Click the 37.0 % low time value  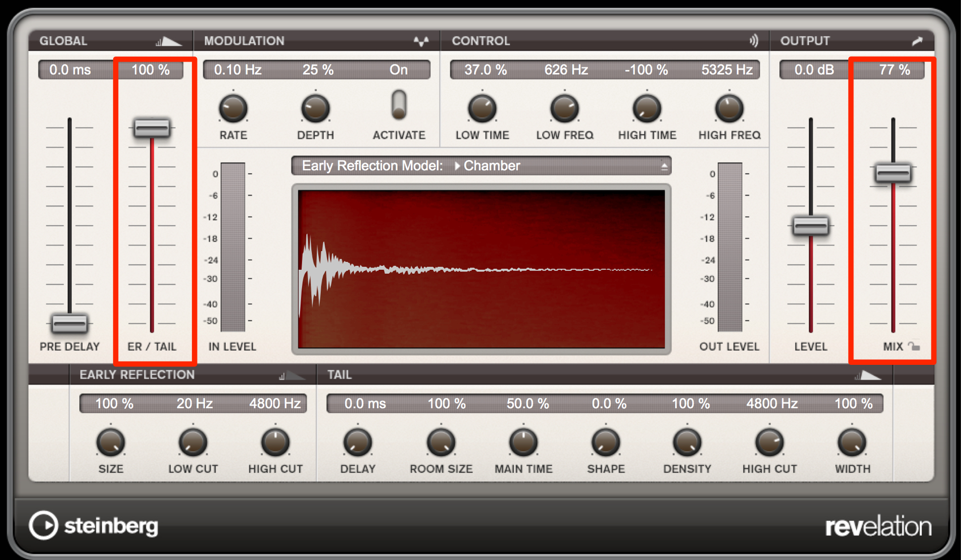486,70
